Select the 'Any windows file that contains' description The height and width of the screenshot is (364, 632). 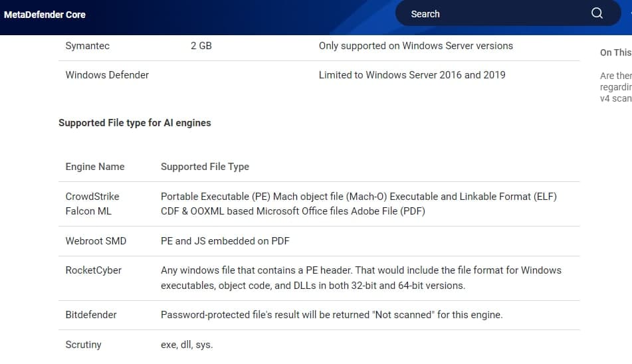pos(361,278)
